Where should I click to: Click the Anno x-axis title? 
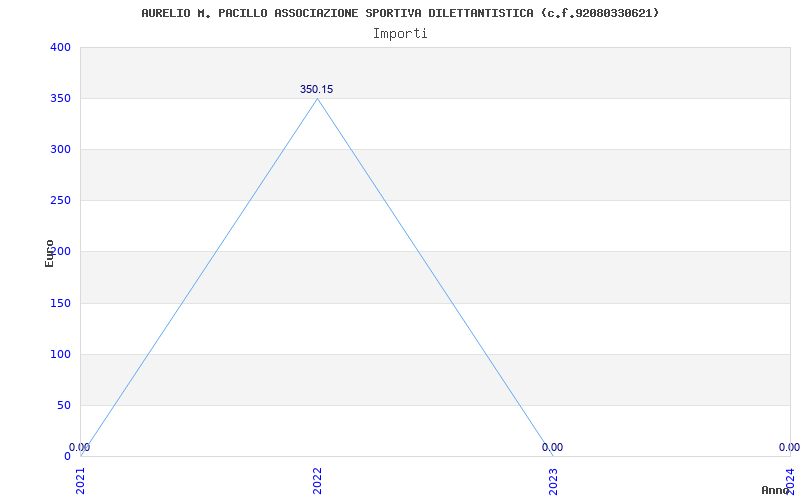pos(776,490)
